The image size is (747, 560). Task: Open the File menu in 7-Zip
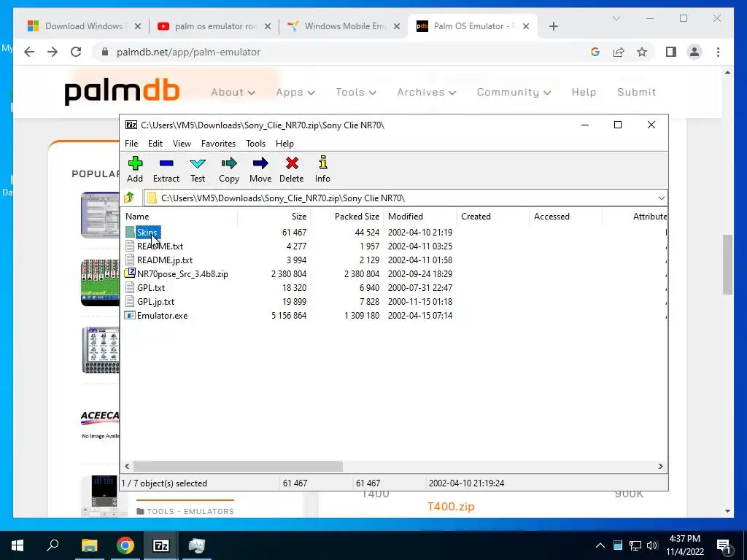[x=131, y=144]
